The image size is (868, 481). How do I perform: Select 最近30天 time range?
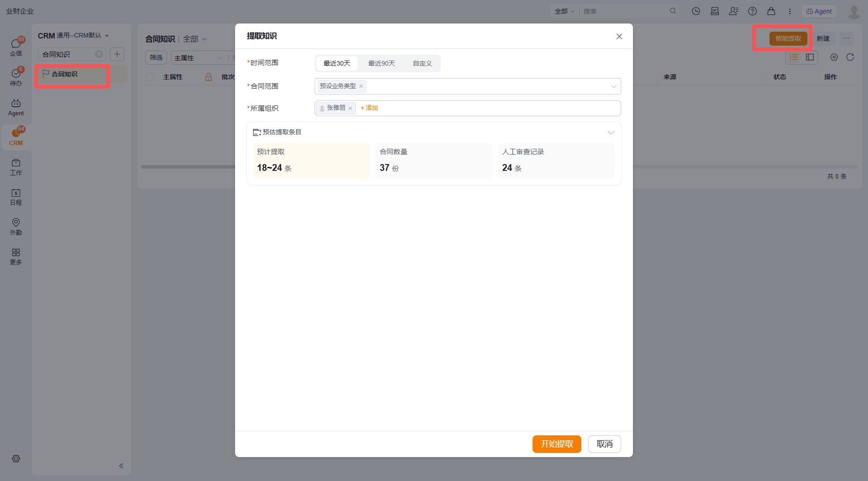point(337,63)
